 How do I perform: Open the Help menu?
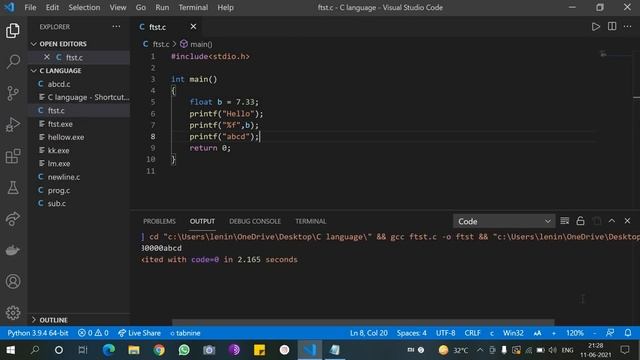[x=225, y=7]
